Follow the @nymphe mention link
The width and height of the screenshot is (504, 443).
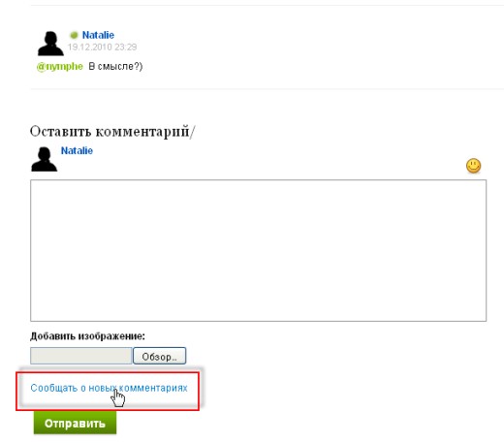pos(60,66)
